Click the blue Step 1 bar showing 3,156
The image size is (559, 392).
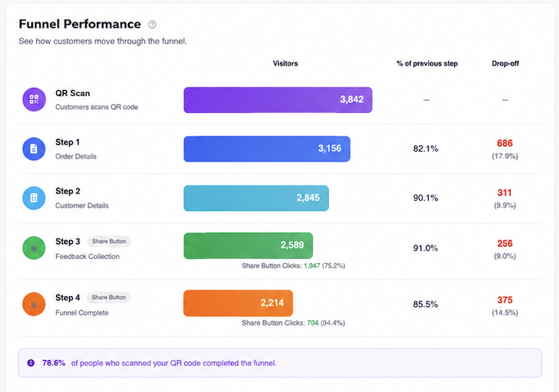coord(267,149)
